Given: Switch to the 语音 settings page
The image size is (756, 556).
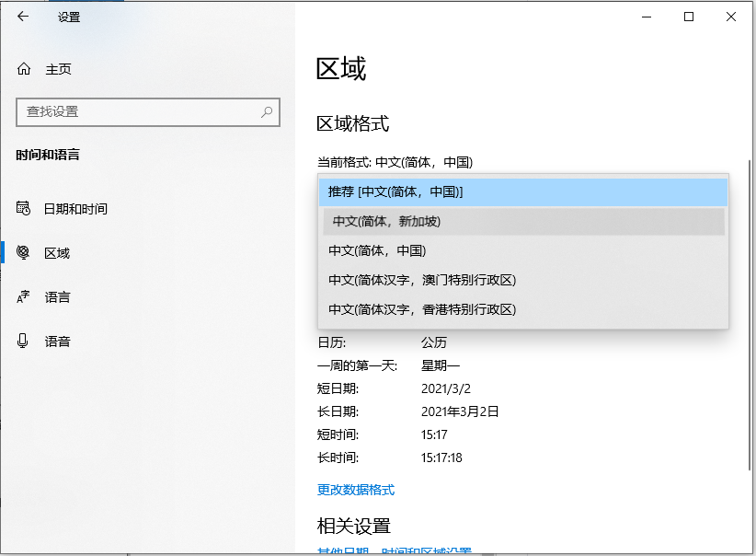Looking at the screenshot, I should [57, 342].
